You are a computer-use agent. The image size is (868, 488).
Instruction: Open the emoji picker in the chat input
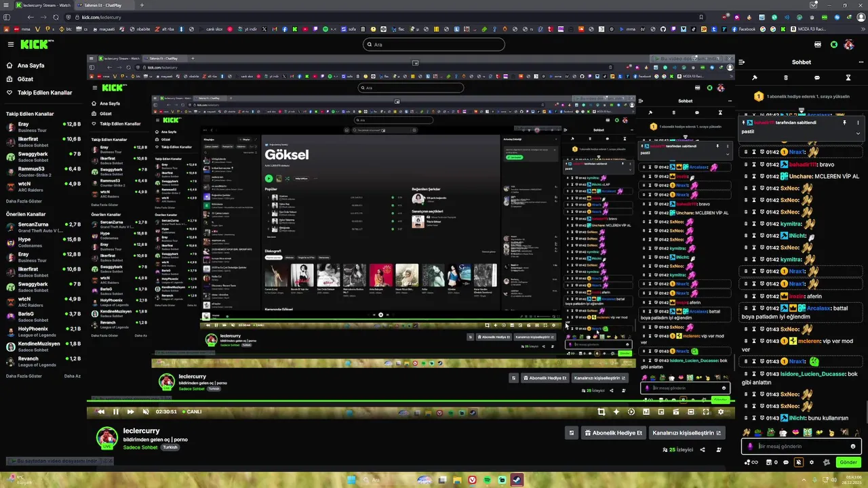[853, 446]
